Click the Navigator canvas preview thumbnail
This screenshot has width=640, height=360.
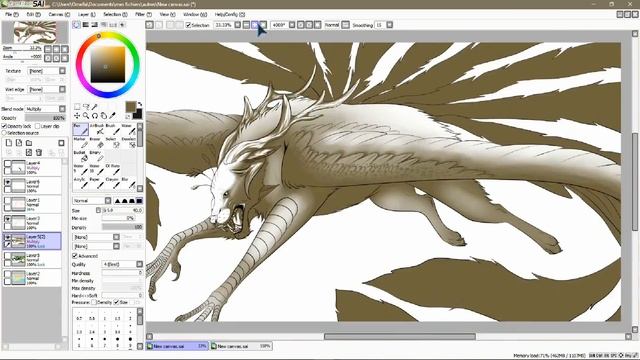35,32
